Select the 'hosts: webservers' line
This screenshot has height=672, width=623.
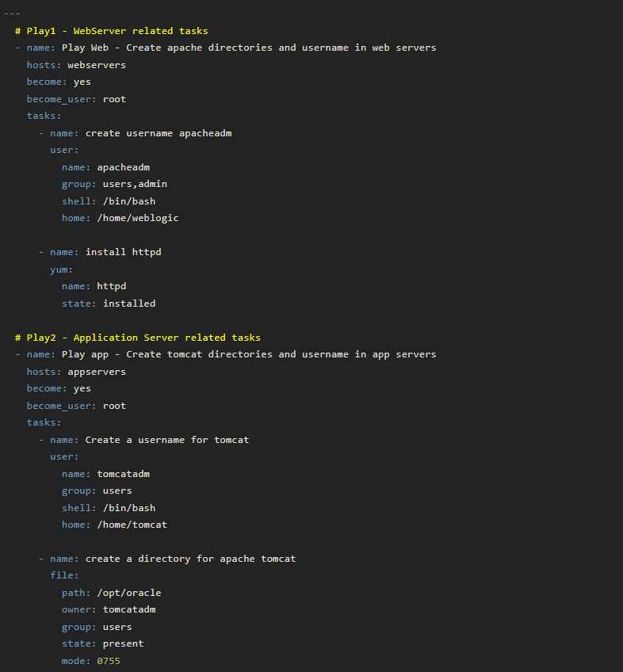(x=76, y=65)
